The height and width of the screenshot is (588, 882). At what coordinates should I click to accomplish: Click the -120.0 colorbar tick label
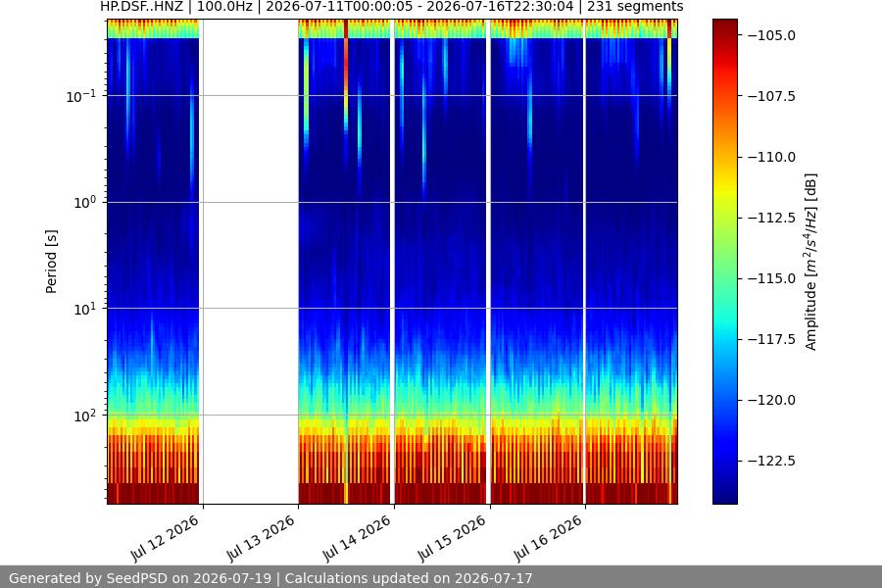[x=772, y=400]
